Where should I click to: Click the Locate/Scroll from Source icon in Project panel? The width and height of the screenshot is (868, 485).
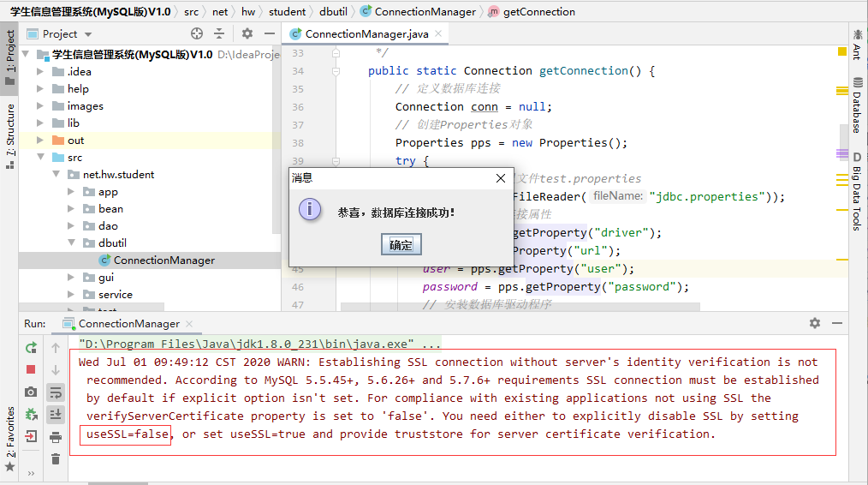[x=197, y=33]
